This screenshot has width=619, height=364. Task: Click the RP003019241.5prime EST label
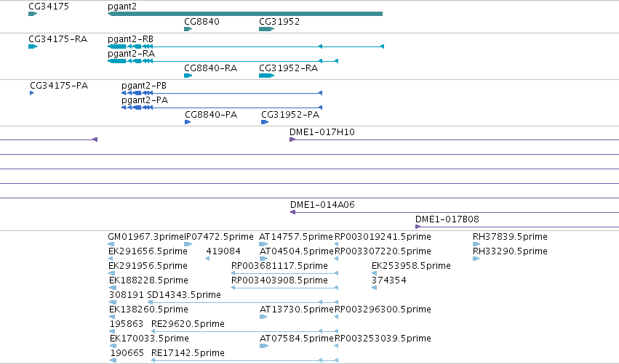383,237
